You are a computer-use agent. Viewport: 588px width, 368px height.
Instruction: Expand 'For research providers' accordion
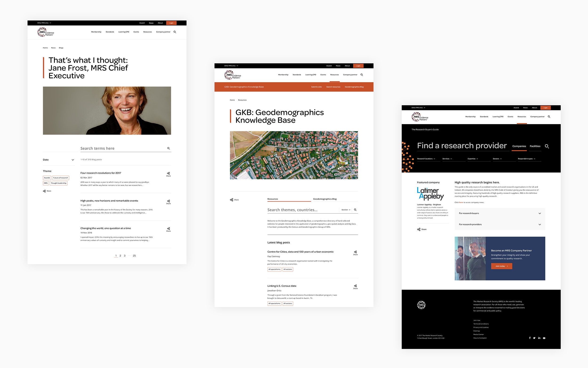pos(500,224)
